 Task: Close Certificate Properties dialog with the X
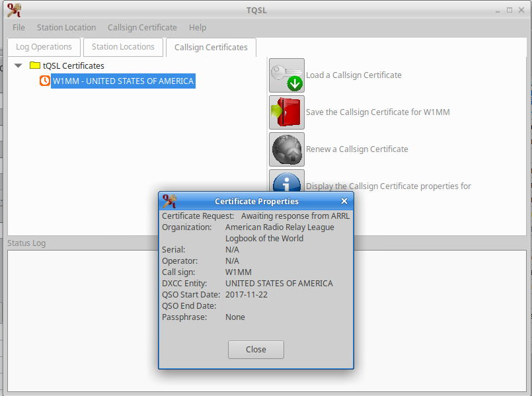pyautogui.click(x=344, y=201)
